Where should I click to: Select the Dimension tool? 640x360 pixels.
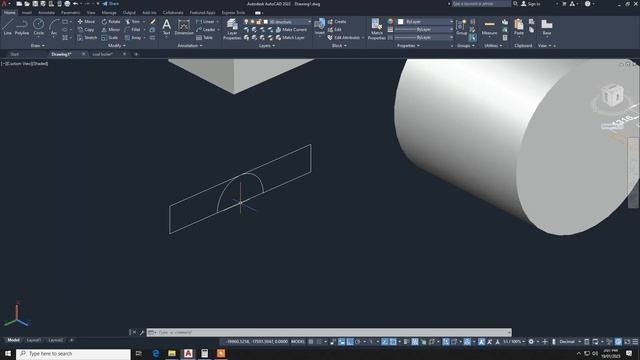[x=184, y=27]
